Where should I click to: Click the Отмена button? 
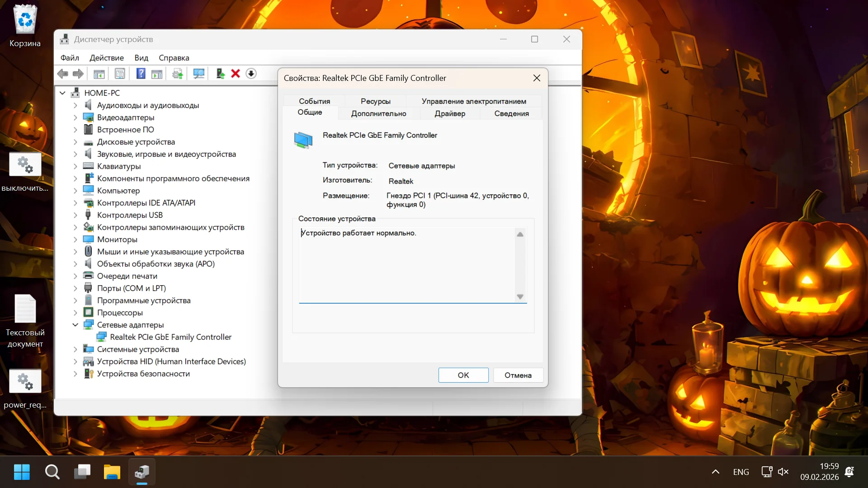pos(518,375)
